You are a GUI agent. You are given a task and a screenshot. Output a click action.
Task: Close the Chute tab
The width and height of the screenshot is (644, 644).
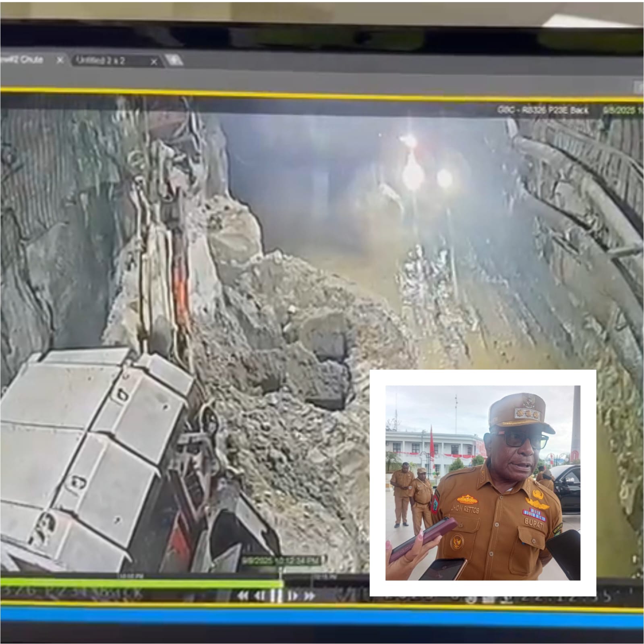point(60,60)
